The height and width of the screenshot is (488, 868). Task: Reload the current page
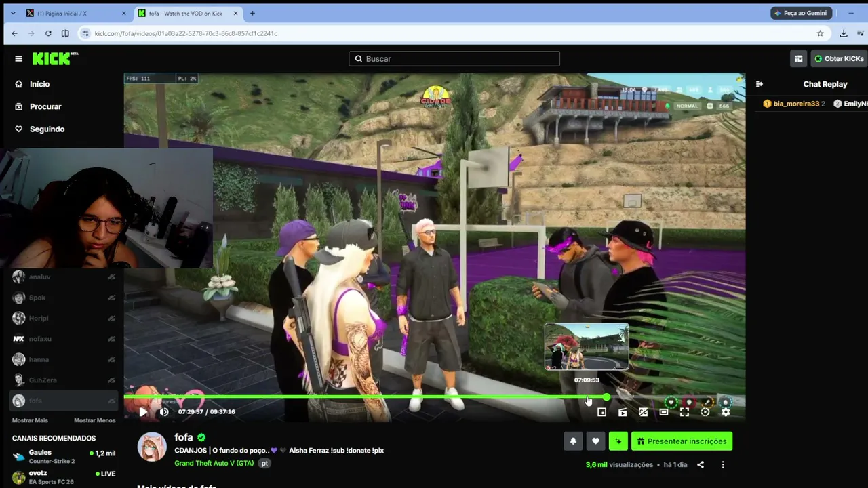pyautogui.click(x=48, y=33)
